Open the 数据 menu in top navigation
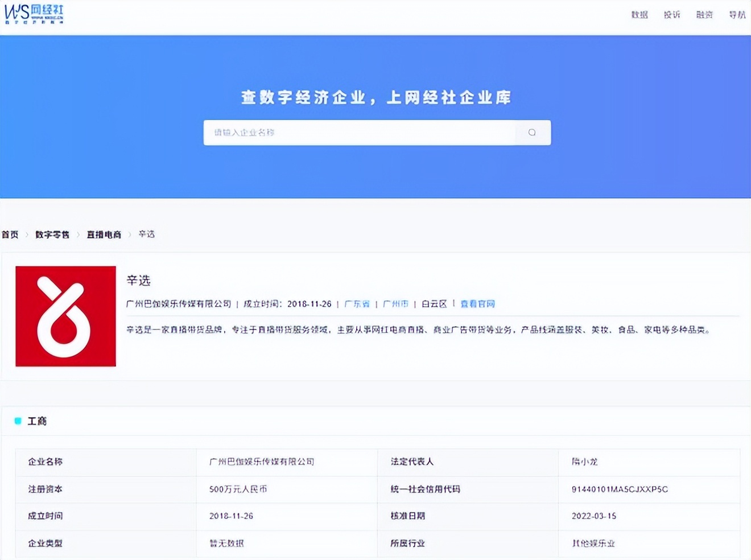This screenshot has height=560, width=751. [639, 15]
